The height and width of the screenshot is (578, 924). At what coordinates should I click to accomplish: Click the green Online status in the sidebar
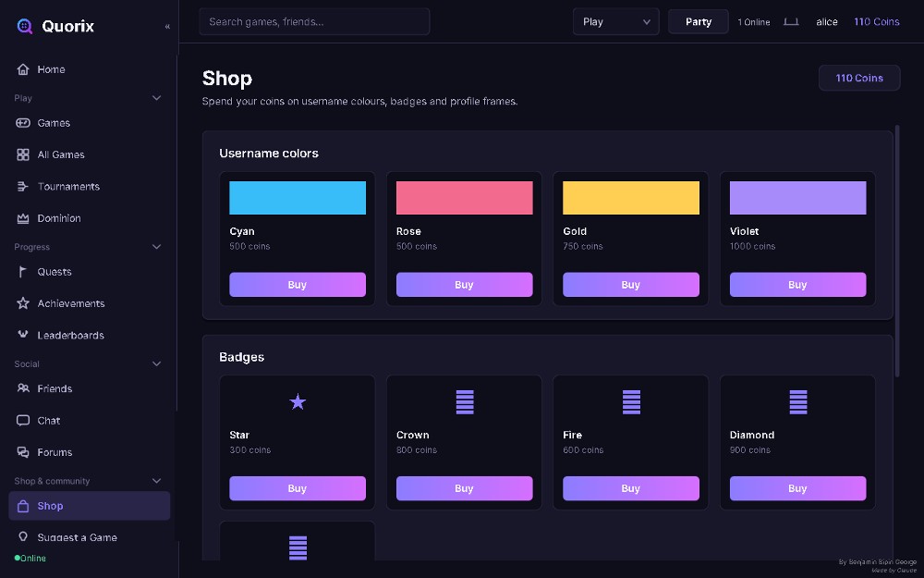pyautogui.click(x=30, y=558)
